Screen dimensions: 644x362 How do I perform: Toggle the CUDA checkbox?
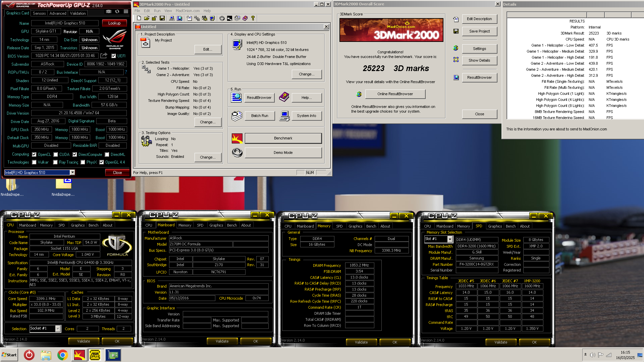click(x=56, y=155)
